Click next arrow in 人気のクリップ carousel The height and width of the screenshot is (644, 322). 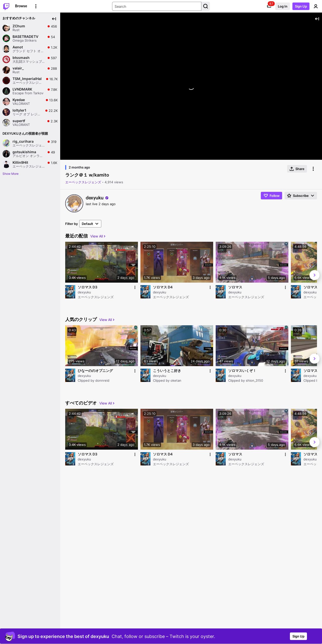click(x=314, y=359)
